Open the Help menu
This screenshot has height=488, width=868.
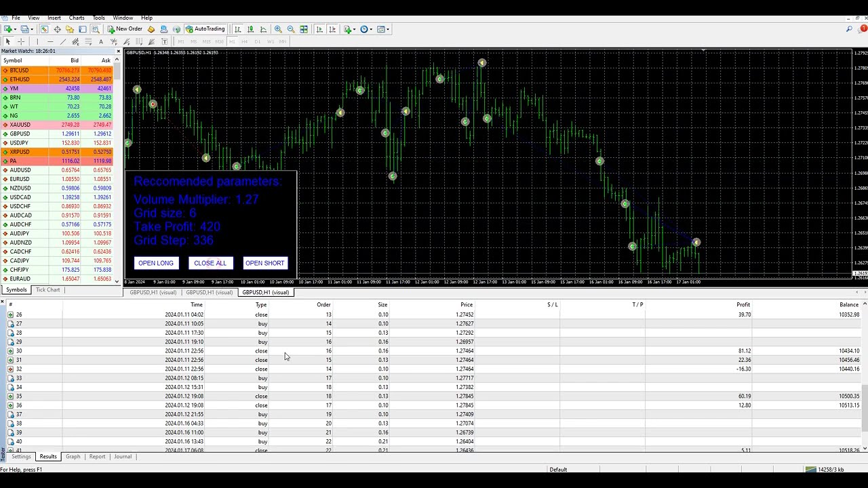point(146,18)
